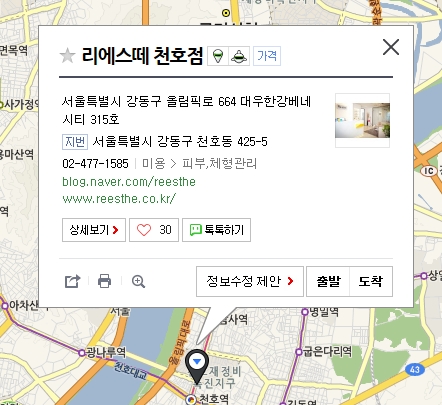Click the 상세보기 details button
Image resolution: width=442 pixels, height=405 pixels.
point(94,230)
